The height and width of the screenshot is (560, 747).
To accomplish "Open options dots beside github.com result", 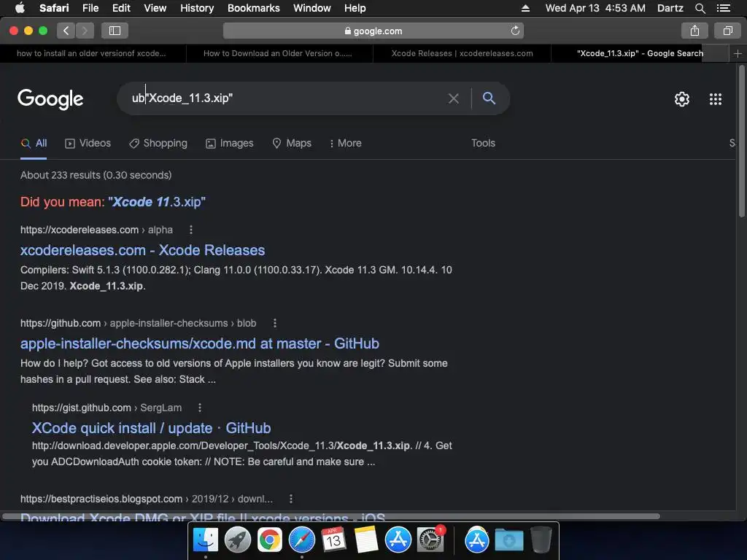I will click(x=275, y=323).
